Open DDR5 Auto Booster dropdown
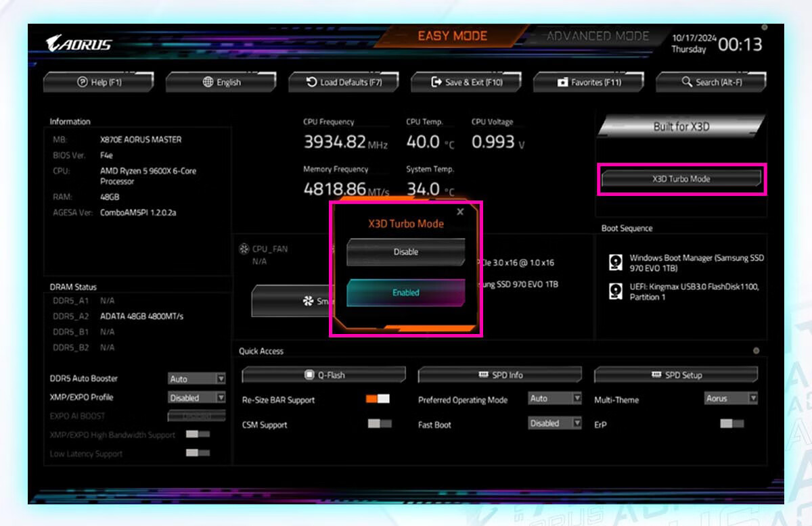This screenshot has height=526, width=812. [197, 379]
